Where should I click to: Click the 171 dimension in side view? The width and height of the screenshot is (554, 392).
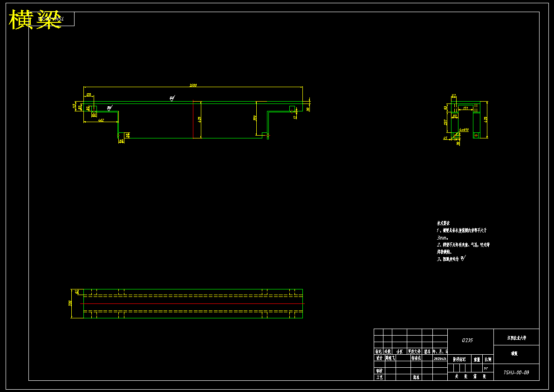[x=465, y=108]
